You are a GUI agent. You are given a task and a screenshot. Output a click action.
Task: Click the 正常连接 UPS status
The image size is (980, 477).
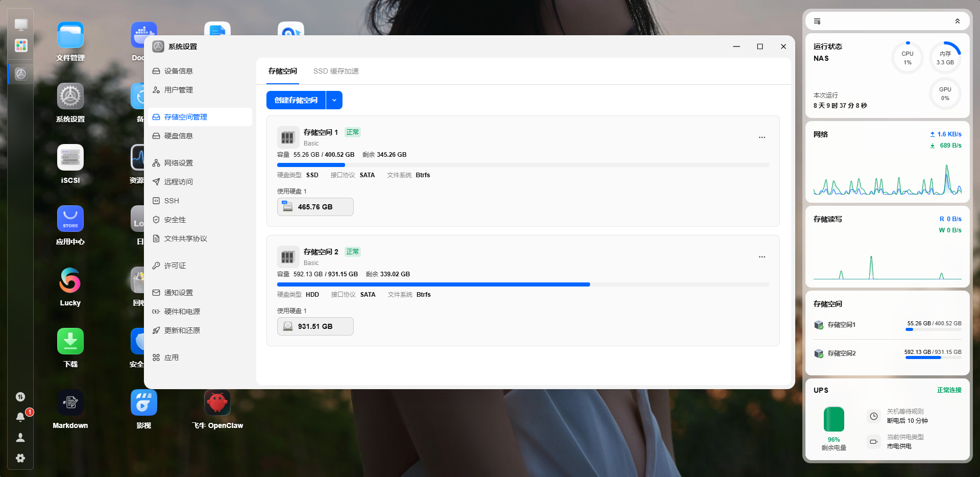(949, 390)
